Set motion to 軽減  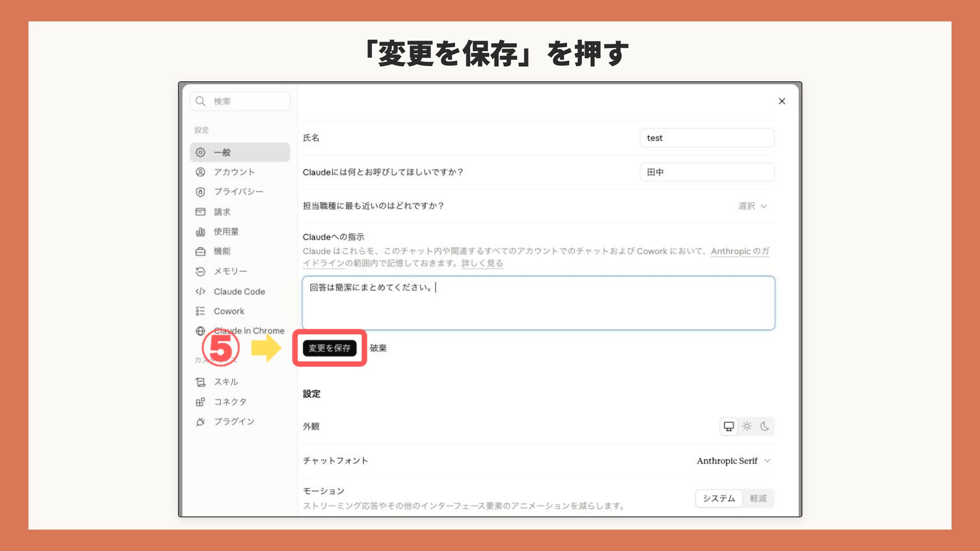click(x=758, y=499)
